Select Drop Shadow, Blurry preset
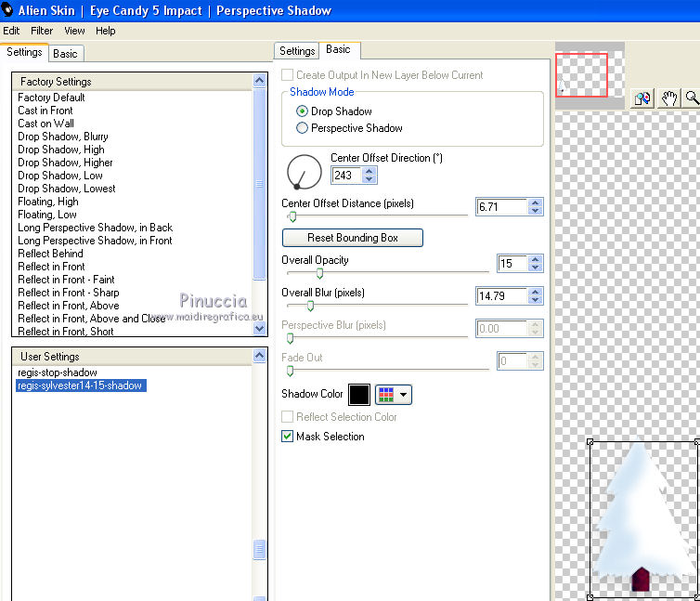700x601 pixels. [x=63, y=137]
